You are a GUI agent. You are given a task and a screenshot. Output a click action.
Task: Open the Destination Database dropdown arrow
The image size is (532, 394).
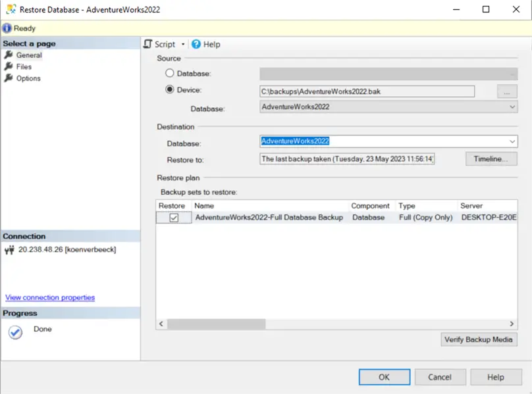tap(512, 141)
